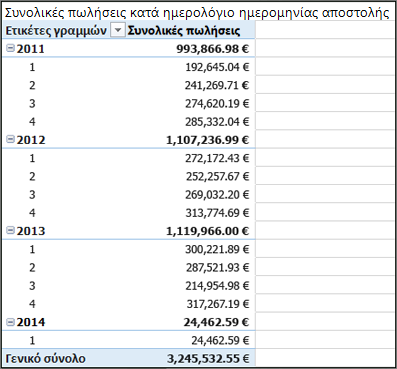The image size is (397, 369).
Task: Select the value 192,645.04 €
Action: [x=217, y=67]
